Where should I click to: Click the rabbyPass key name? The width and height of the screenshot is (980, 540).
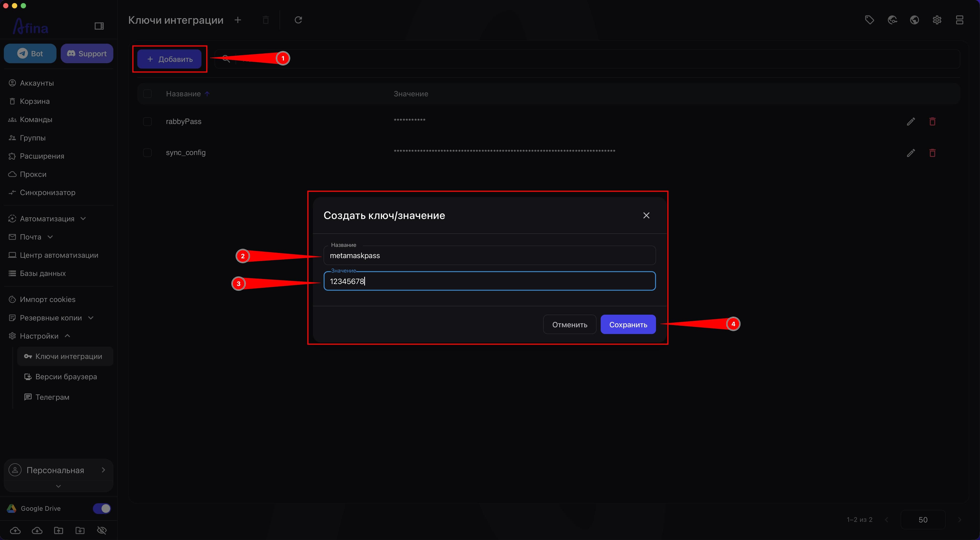pos(183,122)
